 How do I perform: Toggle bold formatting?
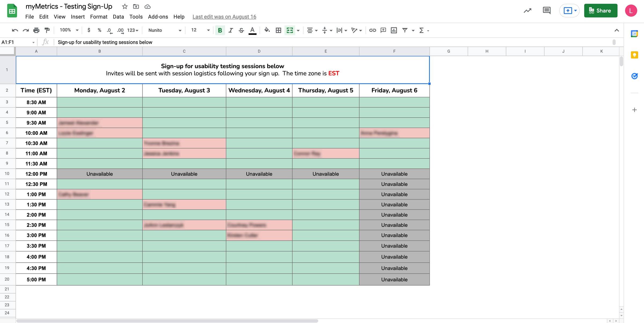tap(220, 30)
